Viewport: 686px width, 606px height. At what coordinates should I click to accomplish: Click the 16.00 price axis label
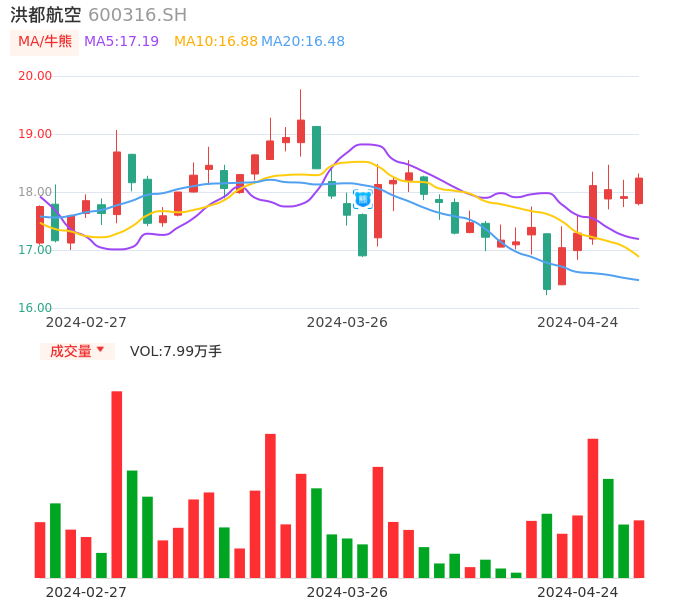(x=35, y=308)
